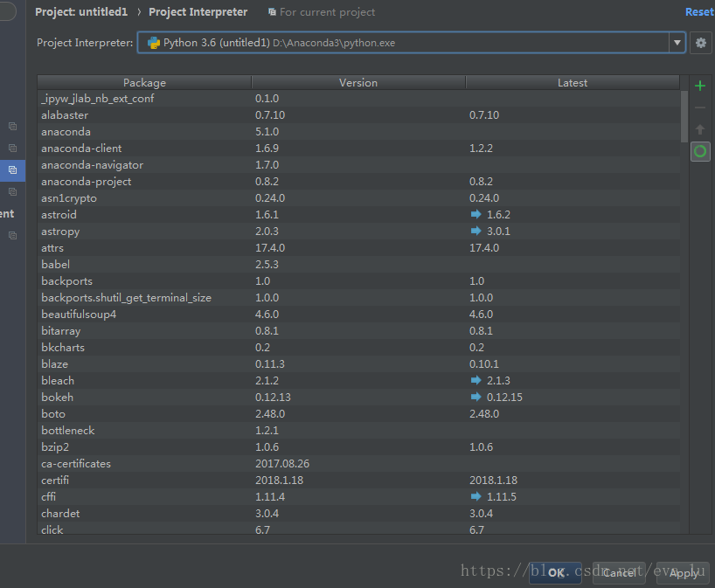Click the OK button
The image size is (715, 588).
(x=555, y=573)
